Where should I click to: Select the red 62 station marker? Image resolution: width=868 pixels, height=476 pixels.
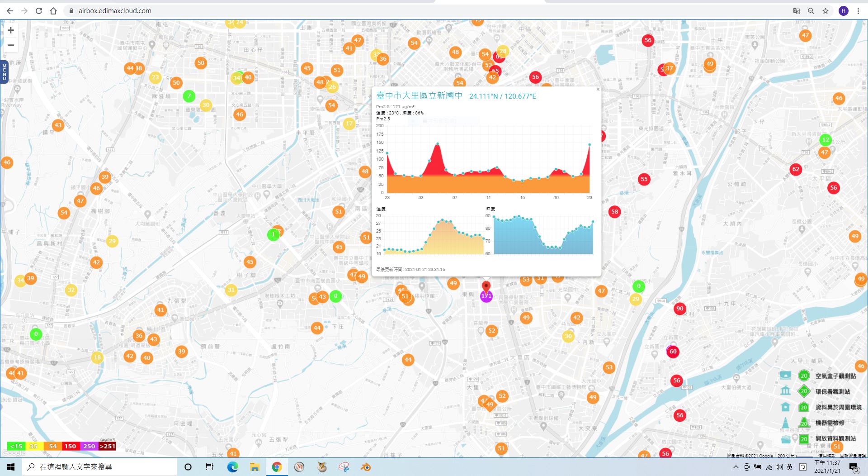(796, 169)
